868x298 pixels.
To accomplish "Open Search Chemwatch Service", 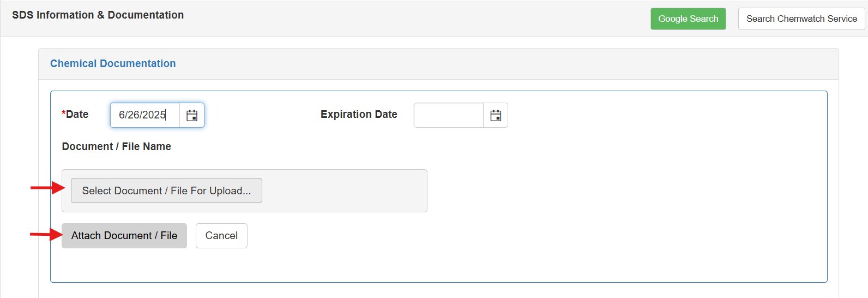I will click(x=801, y=19).
